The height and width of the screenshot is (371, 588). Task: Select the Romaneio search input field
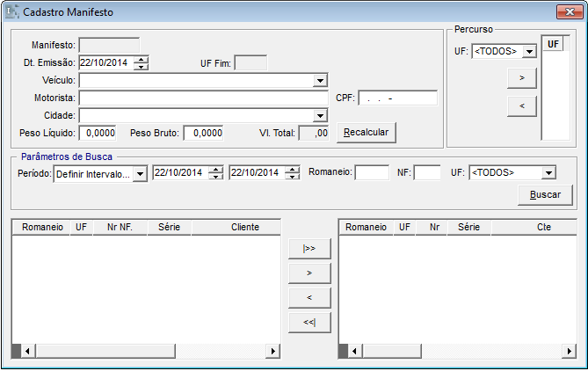[x=371, y=173]
